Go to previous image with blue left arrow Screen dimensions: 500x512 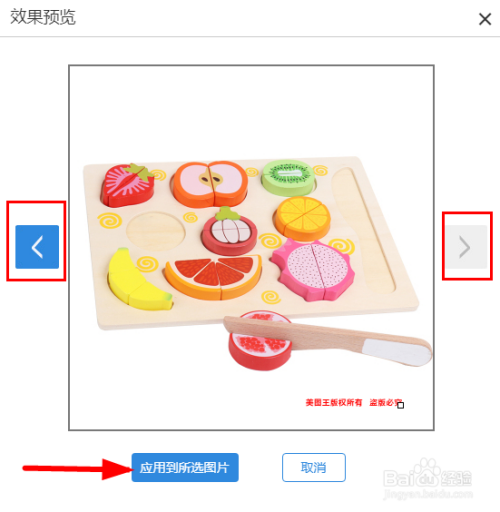[x=37, y=247]
